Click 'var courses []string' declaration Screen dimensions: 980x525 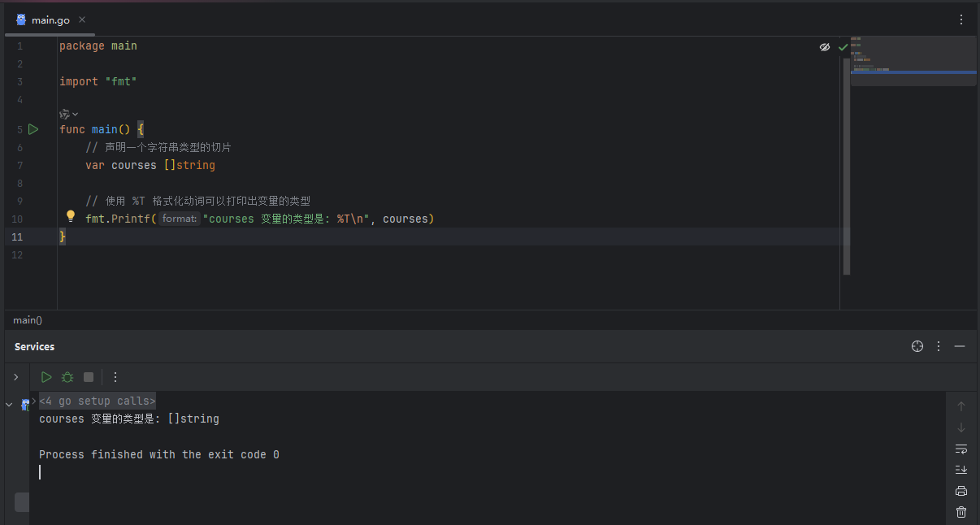pos(150,165)
